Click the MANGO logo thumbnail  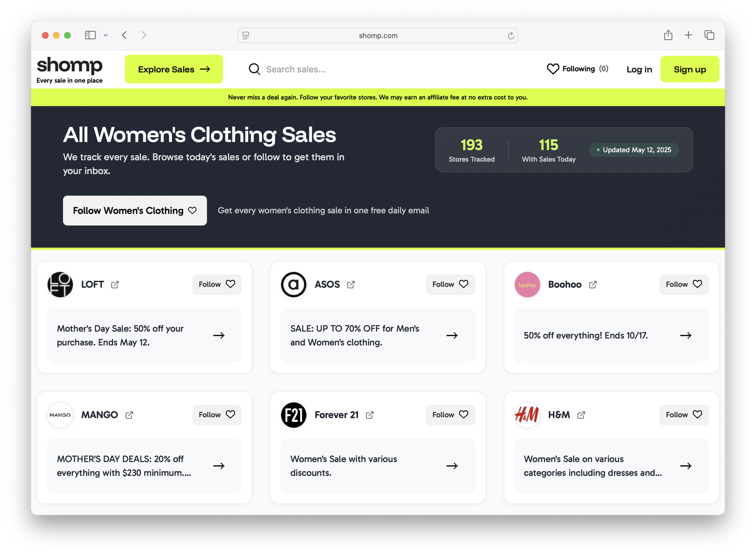(x=60, y=415)
